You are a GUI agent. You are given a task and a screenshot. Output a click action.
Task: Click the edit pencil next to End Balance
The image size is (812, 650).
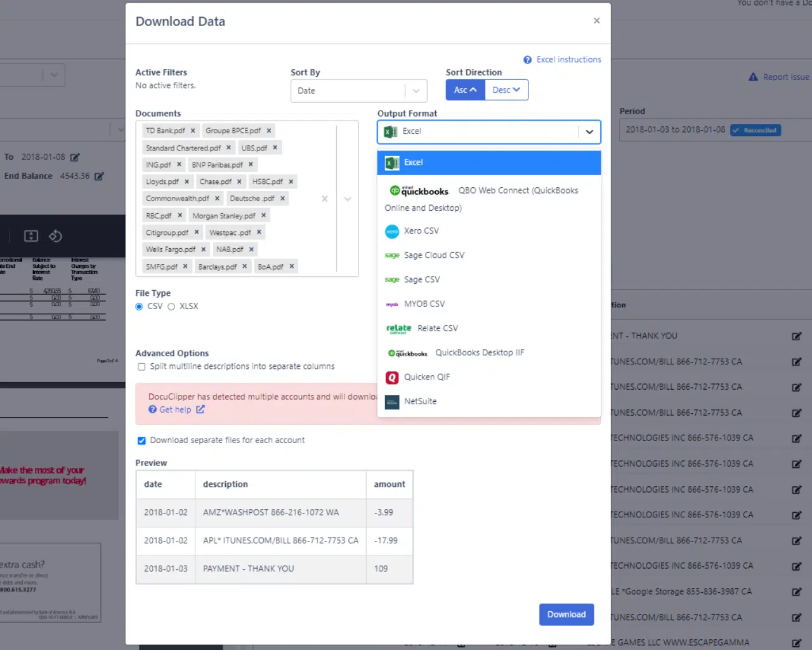click(x=98, y=176)
